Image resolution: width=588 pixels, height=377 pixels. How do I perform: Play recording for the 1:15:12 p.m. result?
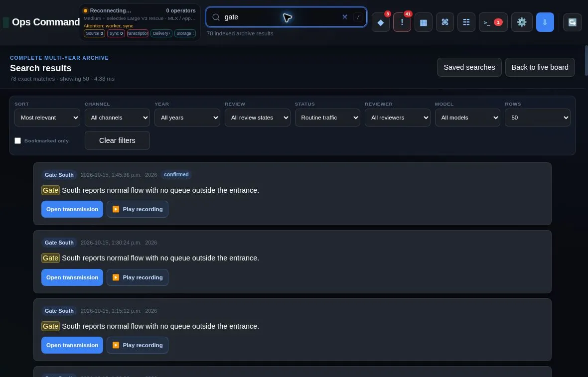[137, 345]
